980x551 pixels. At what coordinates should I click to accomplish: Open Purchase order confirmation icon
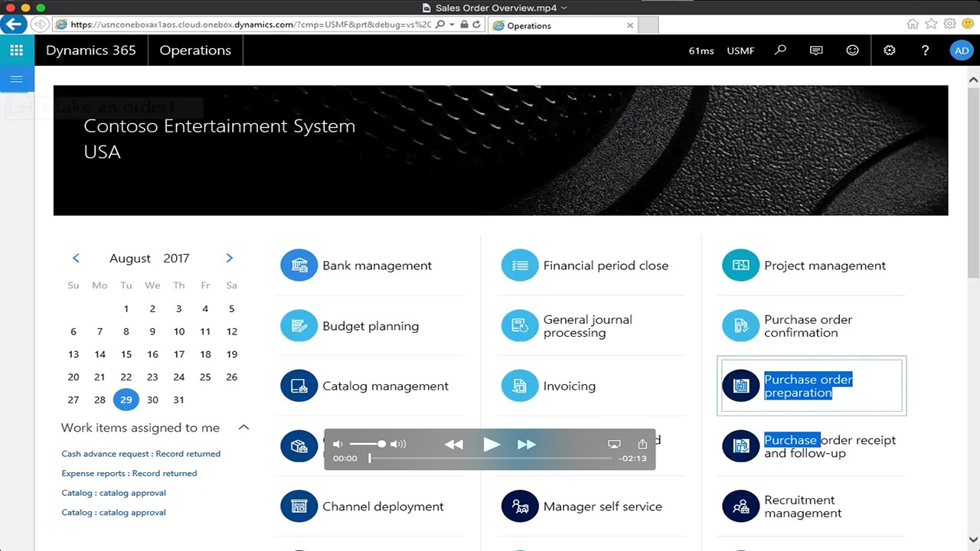(740, 326)
